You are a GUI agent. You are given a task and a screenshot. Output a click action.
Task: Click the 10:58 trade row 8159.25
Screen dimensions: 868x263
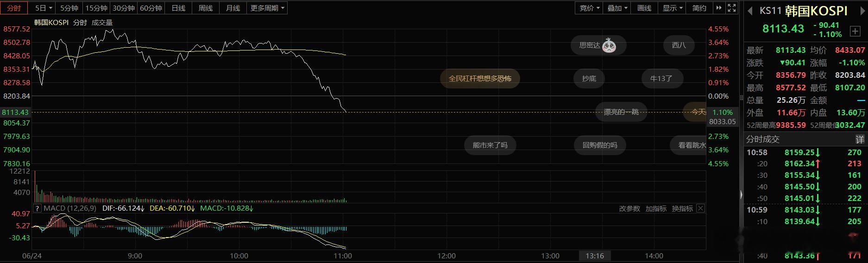[805, 152]
